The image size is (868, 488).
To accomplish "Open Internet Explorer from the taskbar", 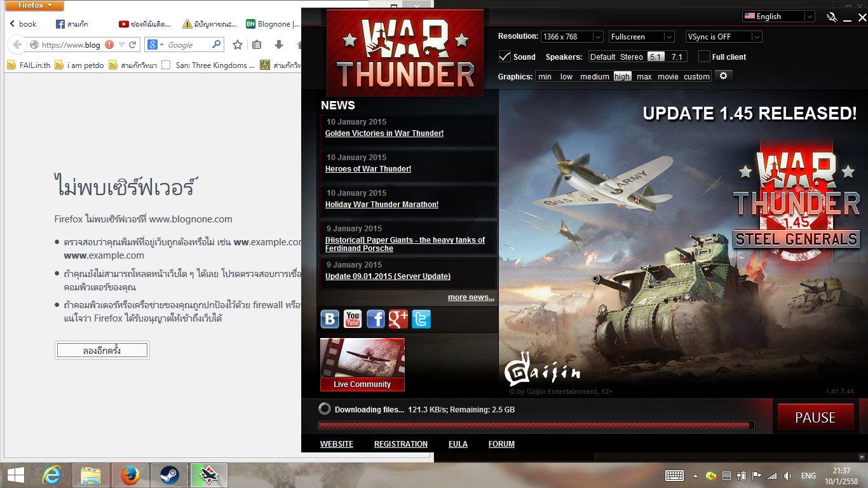I will click(x=51, y=475).
